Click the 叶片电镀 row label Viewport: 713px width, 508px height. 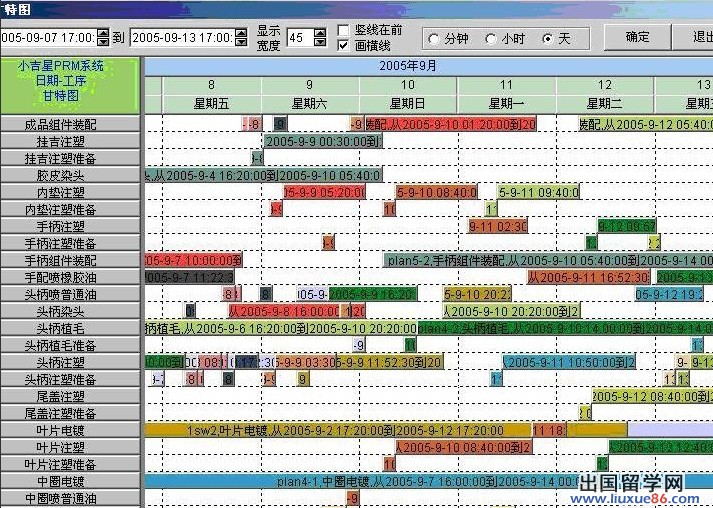click(x=68, y=430)
